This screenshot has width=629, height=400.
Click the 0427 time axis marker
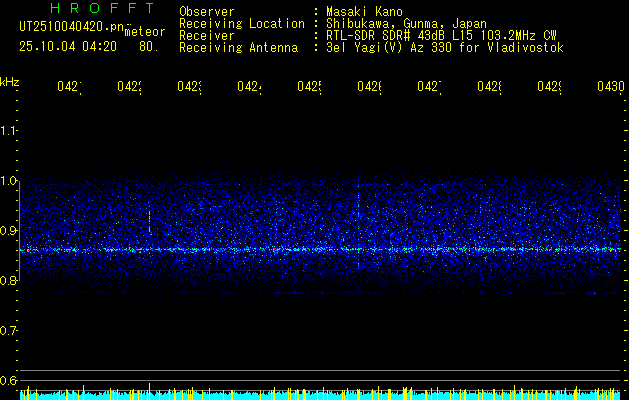(429, 87)
